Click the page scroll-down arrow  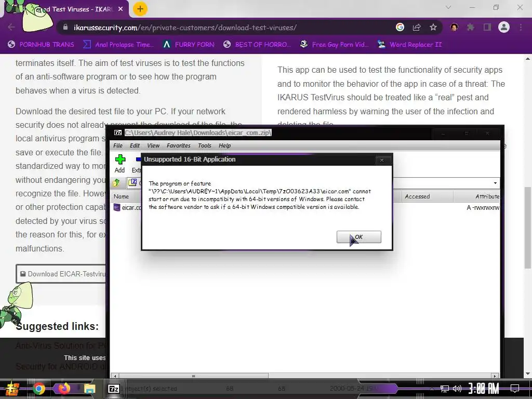click(x=528, y=374)
